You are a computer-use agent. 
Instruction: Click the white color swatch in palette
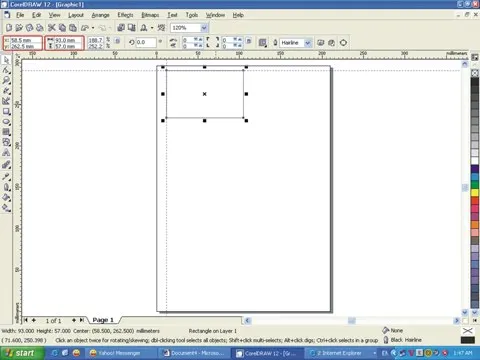point(475,161)
